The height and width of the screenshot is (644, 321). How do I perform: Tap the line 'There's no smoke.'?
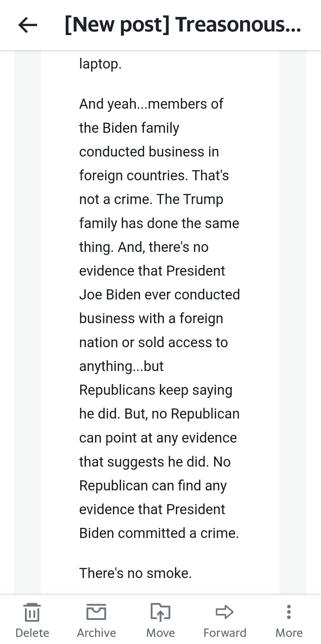[x=135, y=573]
